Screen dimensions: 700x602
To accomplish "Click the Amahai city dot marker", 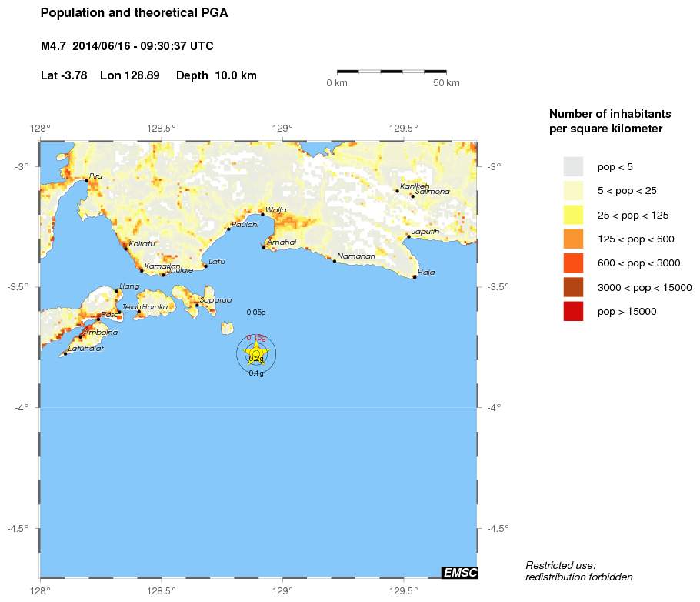I will tap(264, 247).
